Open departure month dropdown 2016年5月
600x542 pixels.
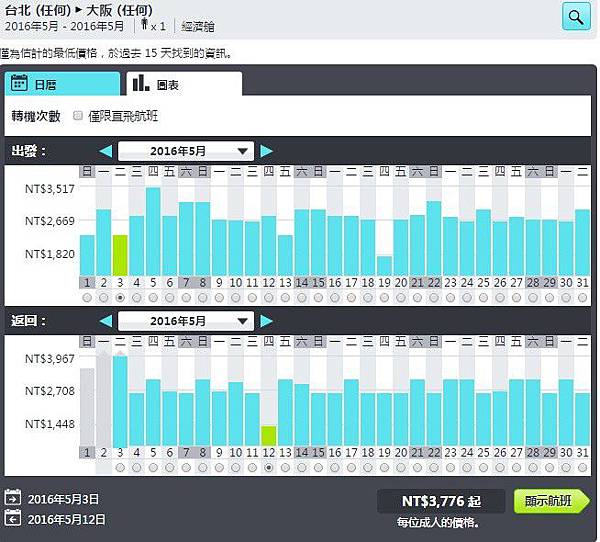(x=186, y=151)
